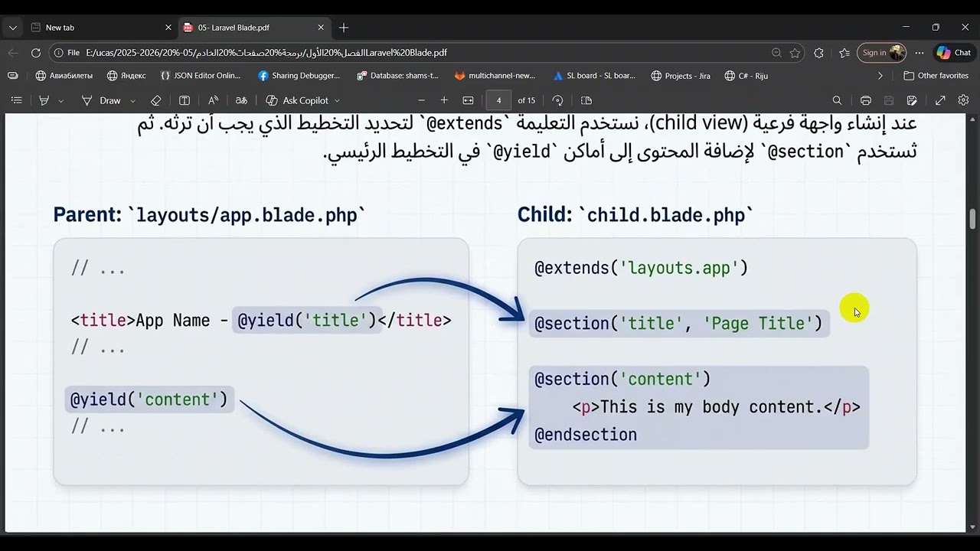Screen dimensions: 980x551
Task: Print the PDF document
Action: pyautogui.click(x=866, y=100)
